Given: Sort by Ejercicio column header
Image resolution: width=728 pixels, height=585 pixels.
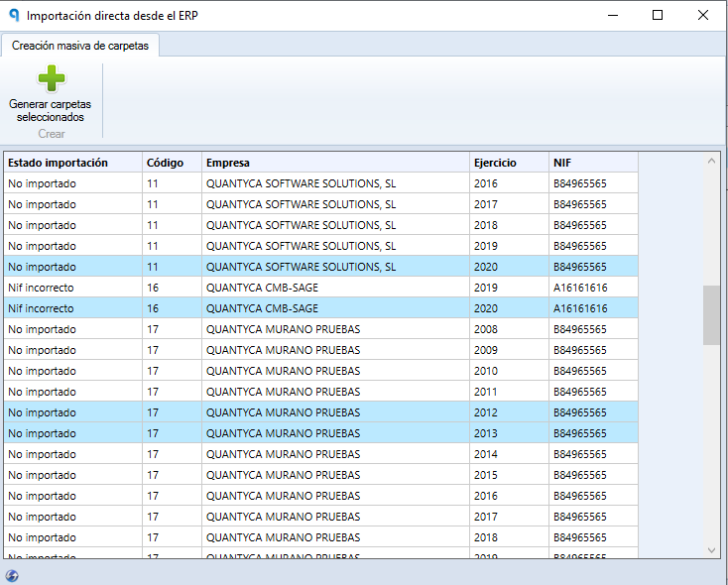Looking at the screenshot, I should click(x=510, y=163).
